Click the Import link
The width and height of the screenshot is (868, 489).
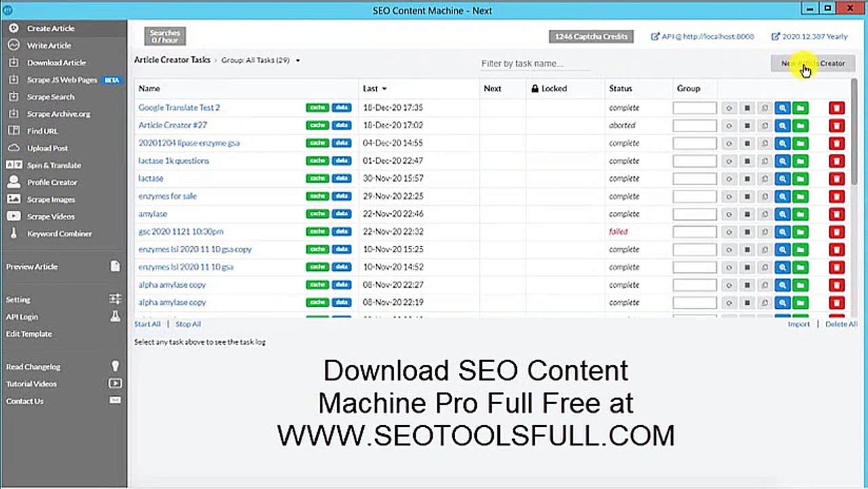[x=799, y=324]
